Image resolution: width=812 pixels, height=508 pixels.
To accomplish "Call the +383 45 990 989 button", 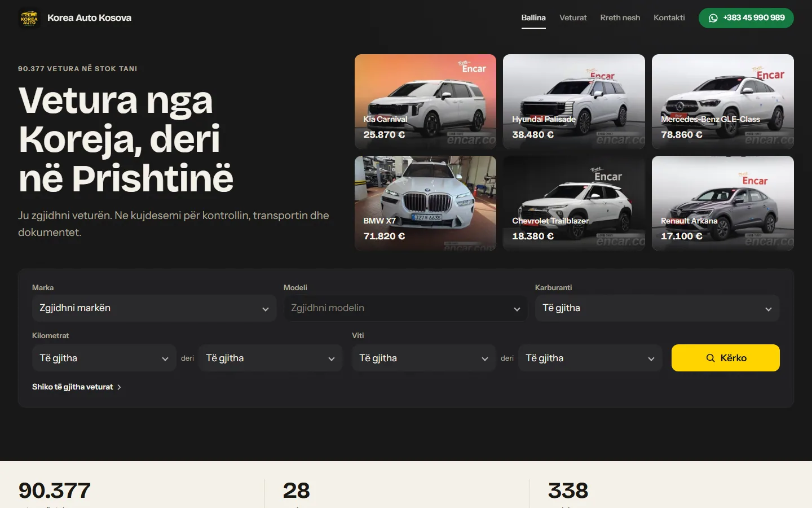I will (746, 18).
